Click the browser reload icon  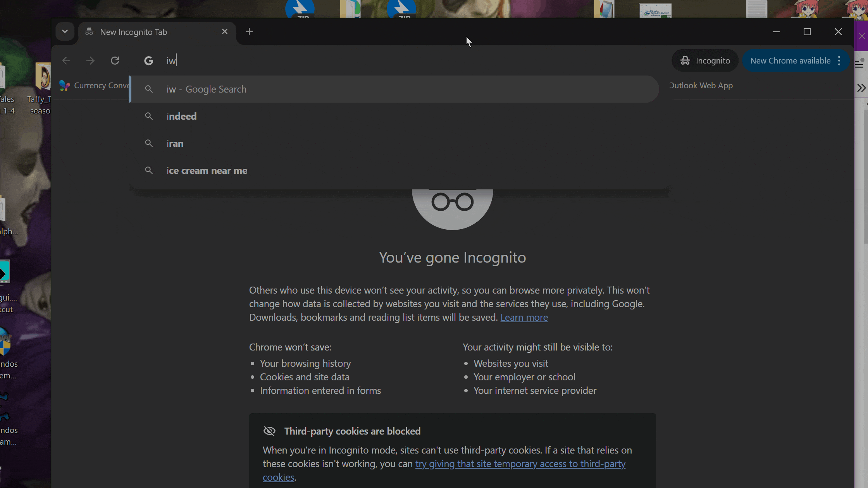pyautogui.click(x=115, y=61)
